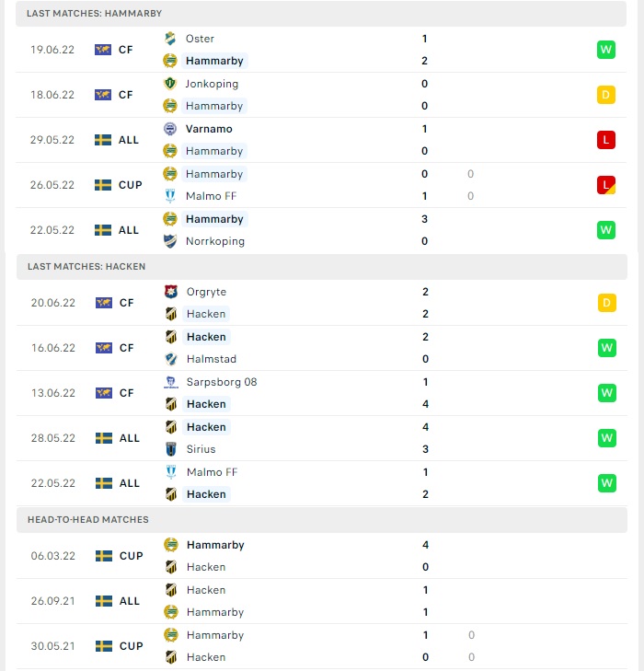Viewport: 644px width, 671px height.
Task: Click yellow D badge for Jonkoping match
Action: click(606, 95)
